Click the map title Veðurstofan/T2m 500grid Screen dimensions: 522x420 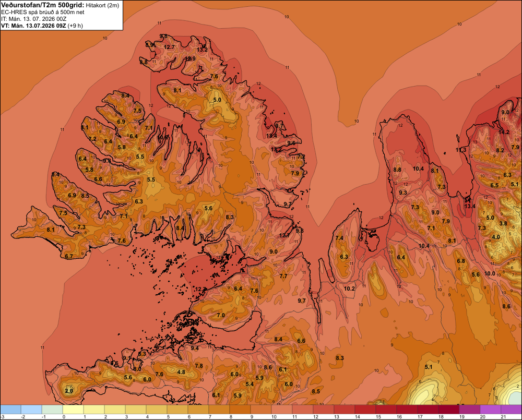(43, 5)
